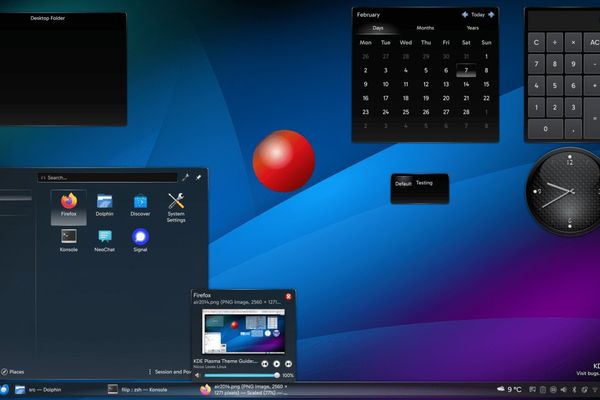Screen dimensions: 600x400
Task: Open the application launcher from taskbar
Action: pos(4,389)
